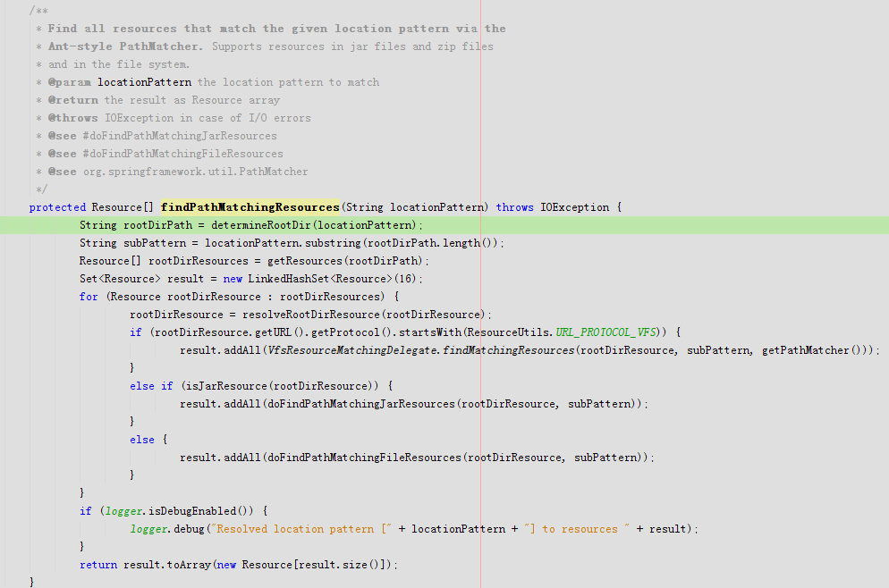Click 'Resource[] rootDirResources' declaration
The height and width of the screenshot is (588, 889).
pyautogui.click(x=164, y=261)
